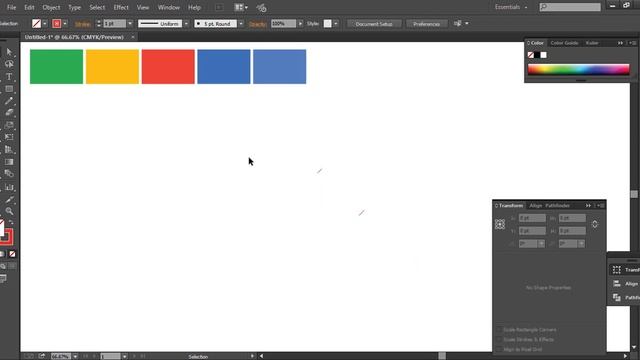Image resolution: width=640 pixels, height=360 pixels.
Task: Open the Uniform variable width profile dropdown
Action: click(x=187, y=24)
